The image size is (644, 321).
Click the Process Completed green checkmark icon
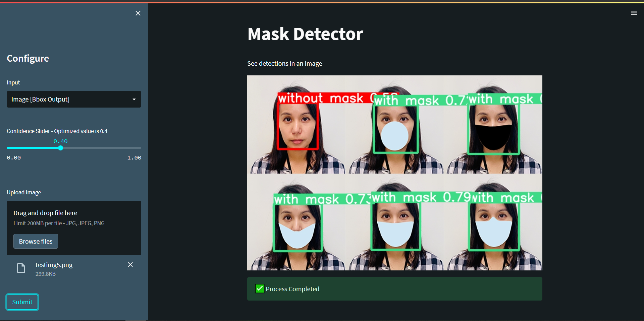click(259, 288)
